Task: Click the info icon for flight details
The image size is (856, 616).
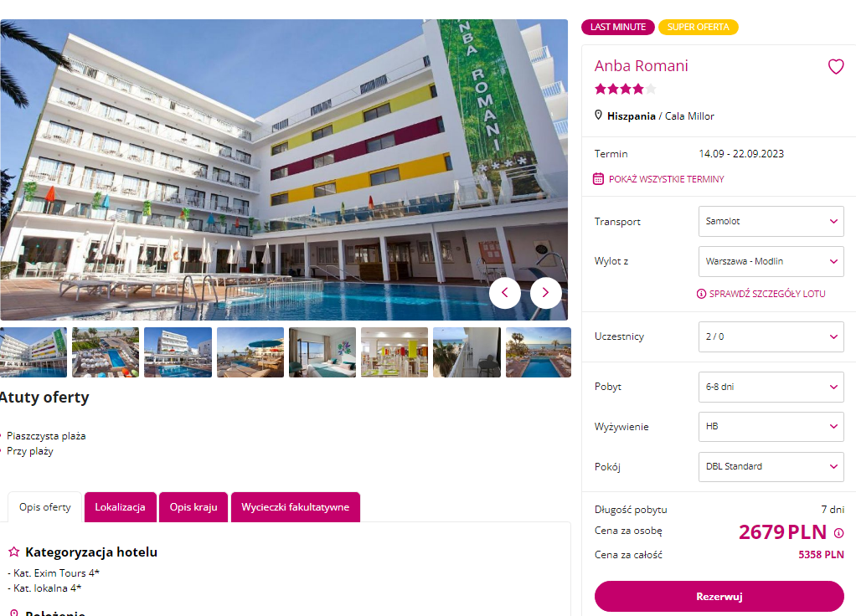Action: point(702,294)
